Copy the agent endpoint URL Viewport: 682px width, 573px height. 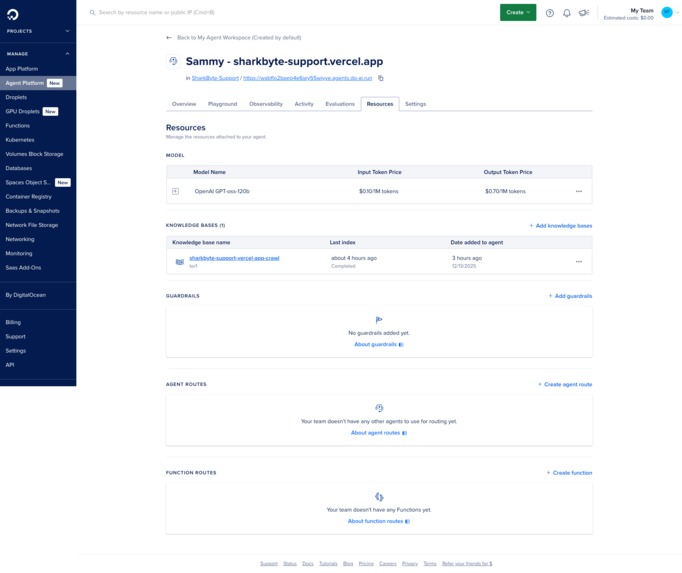pyautogui.click(x=381, y=78)
